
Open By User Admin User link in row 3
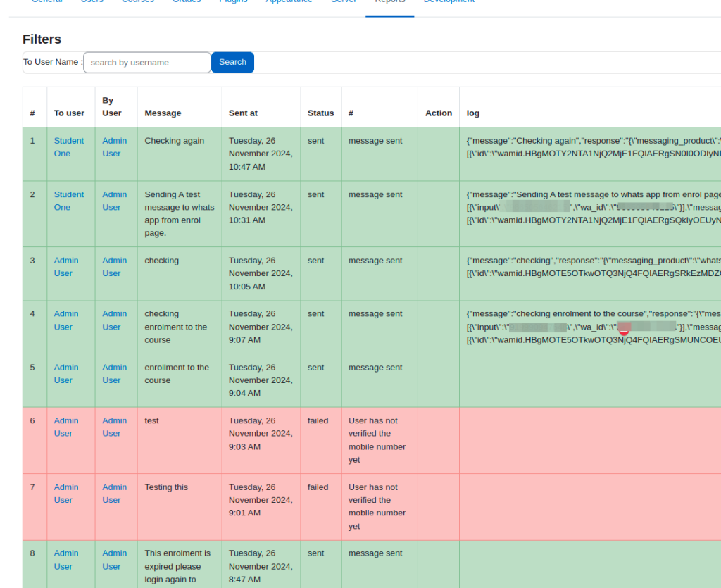coord(115,267)
